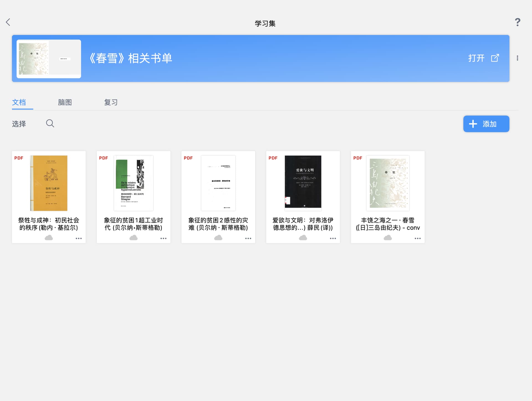
Task: Open the 象征的贫困2感性的灾难 PDF thumbnail
Action: (x=218, y=183)
